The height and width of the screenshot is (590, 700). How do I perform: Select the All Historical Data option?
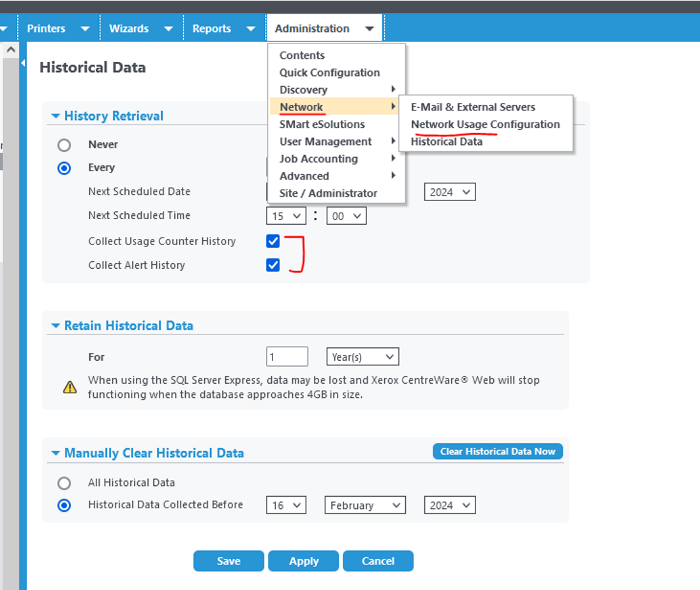click(64, 483)
